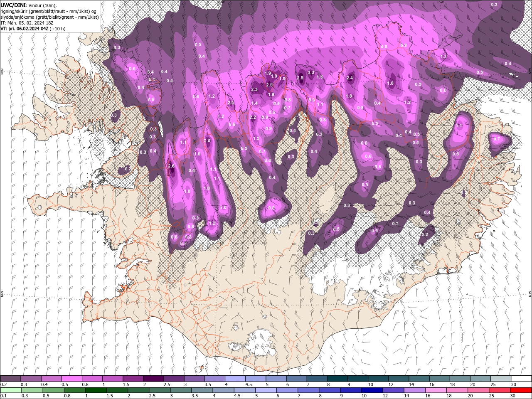Click the pale gray 25–30 snow legend swatch

click(x=501, y=379)
